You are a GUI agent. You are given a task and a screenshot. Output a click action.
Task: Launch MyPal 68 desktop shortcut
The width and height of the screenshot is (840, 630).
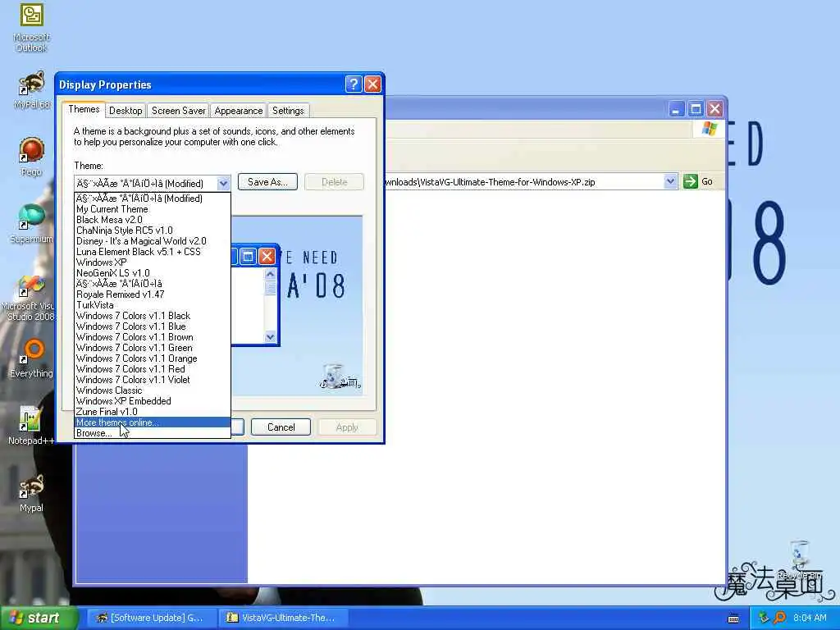click(32, 90)
